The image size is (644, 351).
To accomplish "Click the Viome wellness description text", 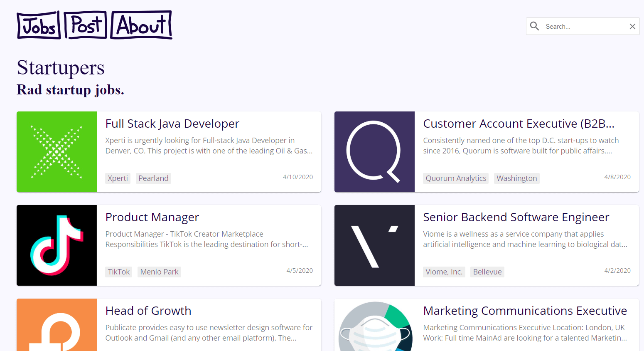I will (525, 239).
